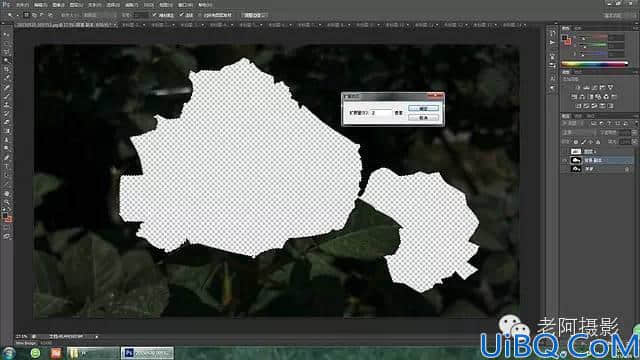Image resolution: width=640 pixels, height=360 pixels.
Task: Open the tool preset picker in options bar
Action: [11, 15]
